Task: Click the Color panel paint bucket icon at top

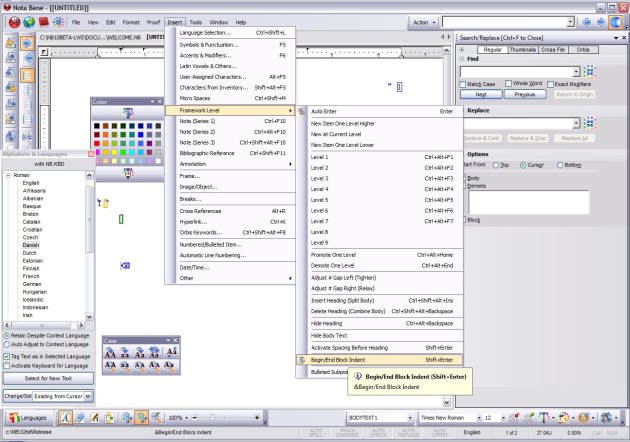Action: 128,113
